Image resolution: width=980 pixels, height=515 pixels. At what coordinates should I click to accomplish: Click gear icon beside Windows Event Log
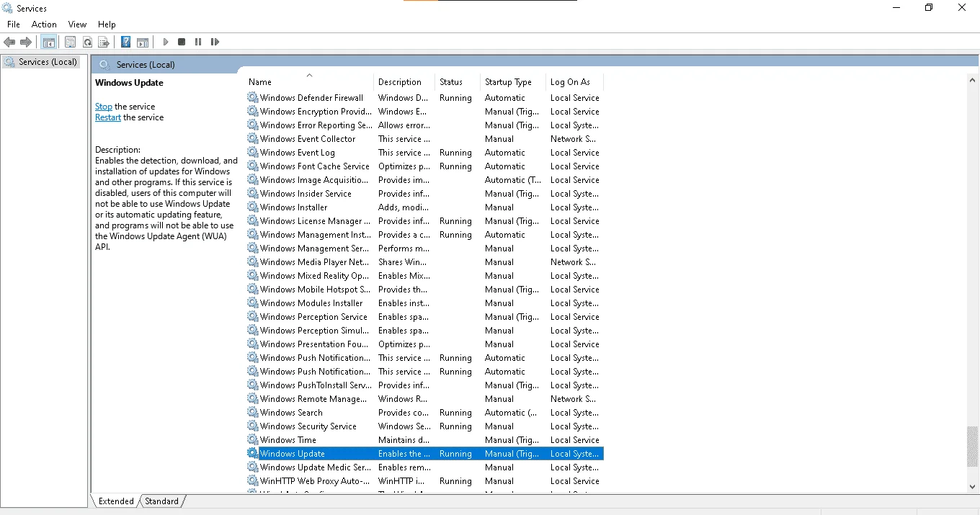(252, 152)
